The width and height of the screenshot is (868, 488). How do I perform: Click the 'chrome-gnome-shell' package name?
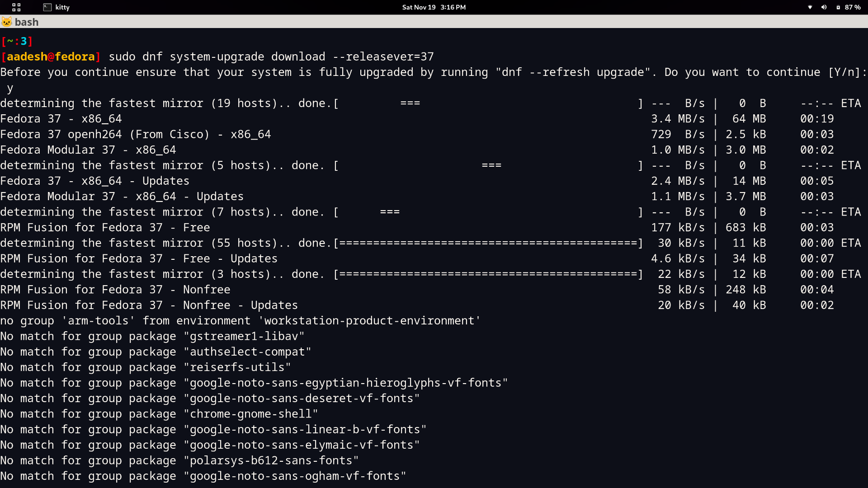click(251, 414)
